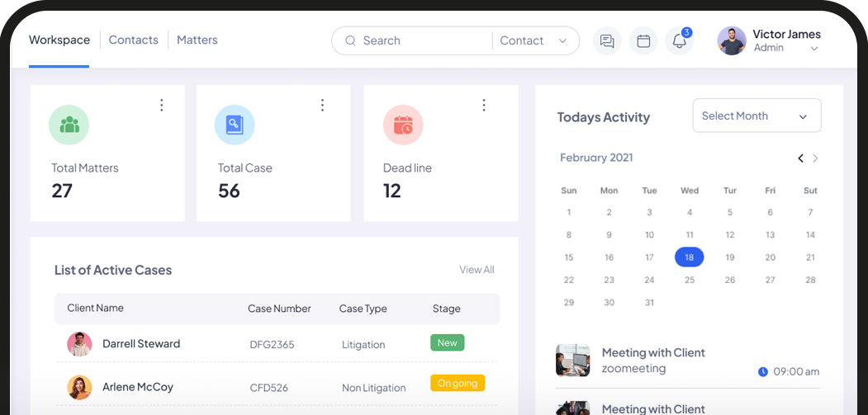Screen dimensions: 868x415
Task: Click Litigation case type for Darrell Steward
Action: [363, 345]
